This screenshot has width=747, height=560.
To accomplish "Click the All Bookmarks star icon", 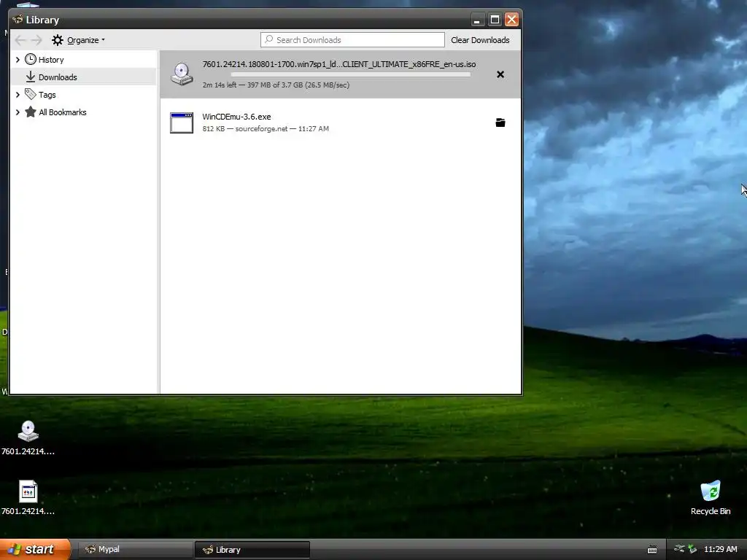I will tap(31, 112).
